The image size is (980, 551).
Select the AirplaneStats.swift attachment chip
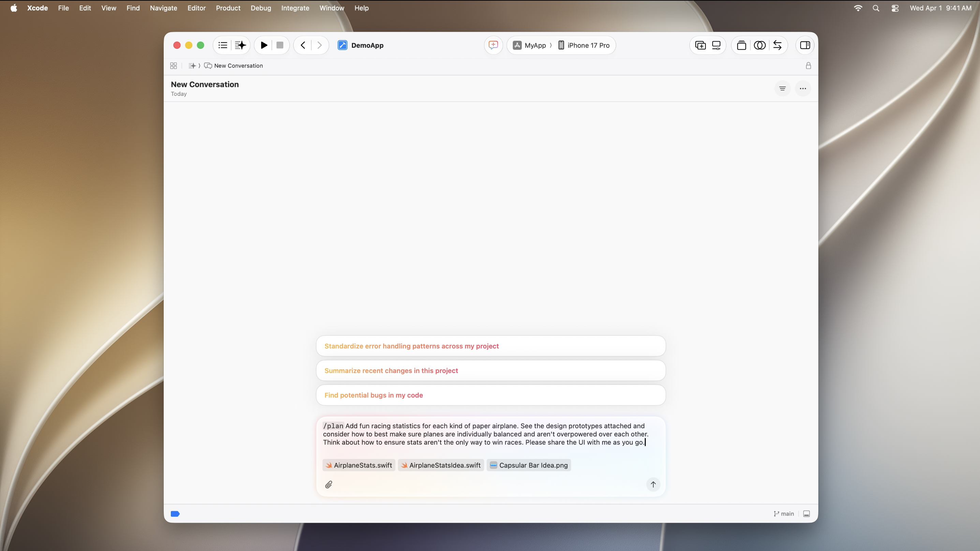point(359,465)
